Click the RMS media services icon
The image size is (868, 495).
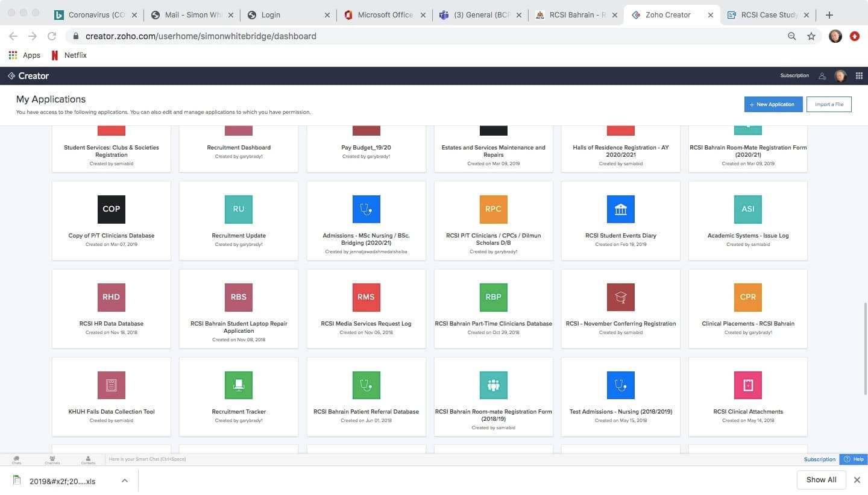366,297
